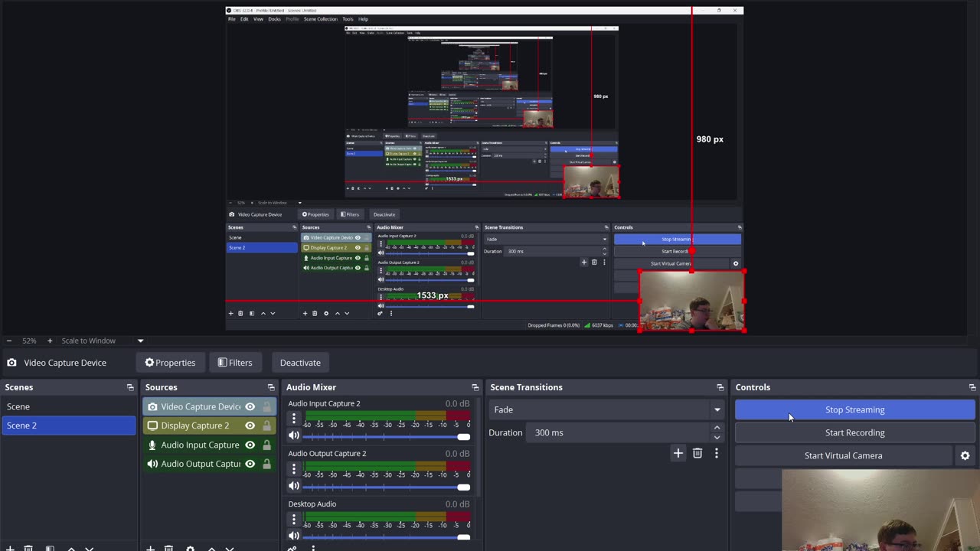This screenshot has width=980, height=551.
Task: Mute Audio Output Capture 2 in the mixer
Action: click(294, 486)
